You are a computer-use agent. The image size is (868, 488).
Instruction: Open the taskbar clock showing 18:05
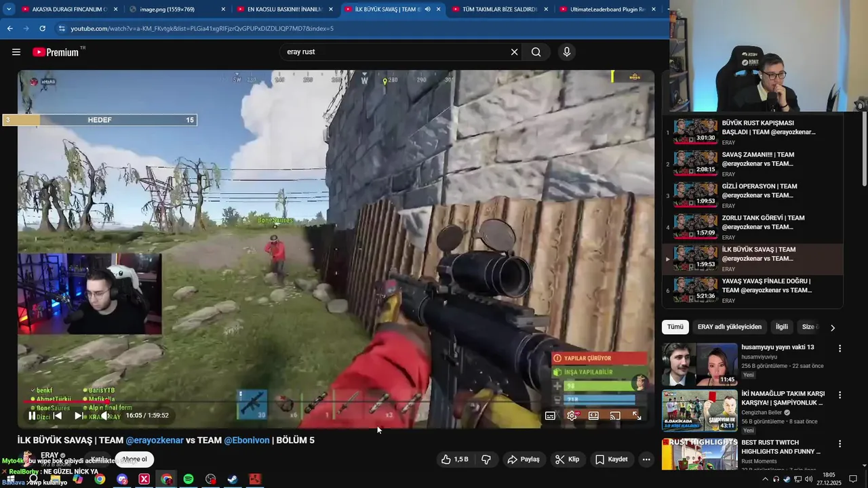[x=829, y=479]
